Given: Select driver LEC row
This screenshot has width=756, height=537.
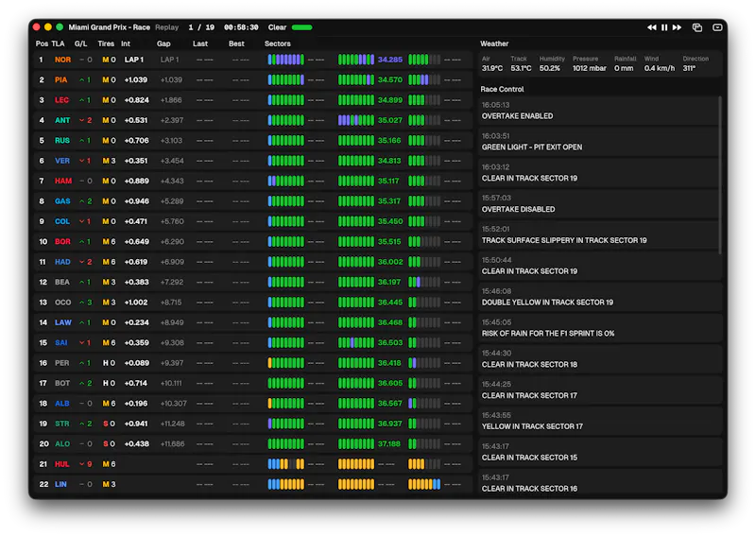Looking at the screenshot, I should point(252,100).
